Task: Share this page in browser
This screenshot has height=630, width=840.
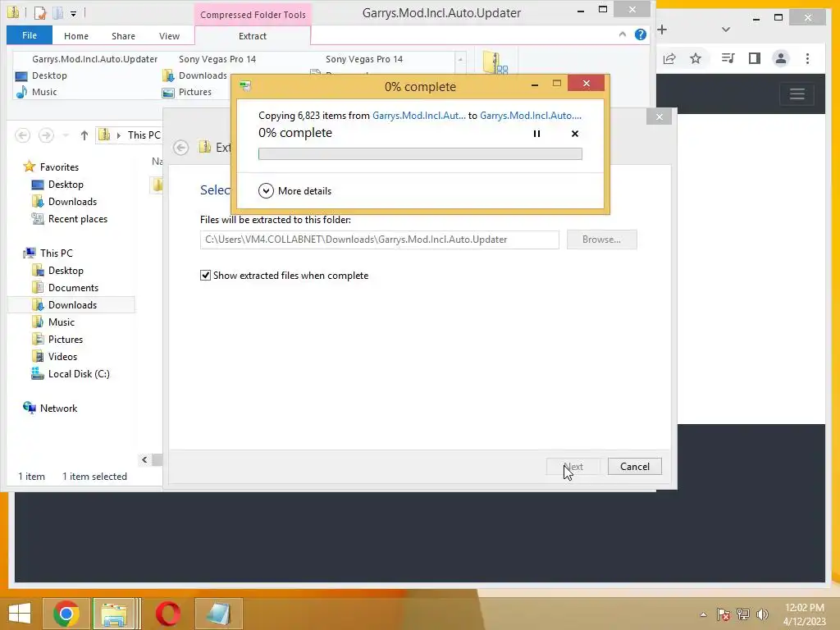Action: coord(669,58)
